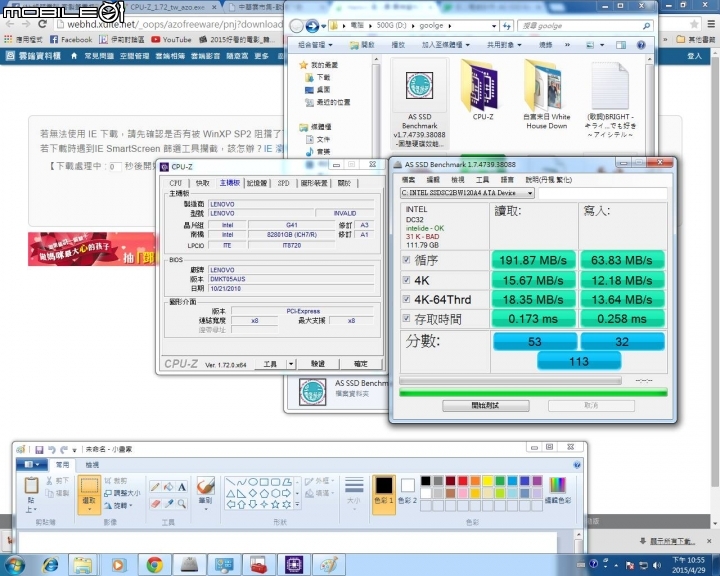Viewport: 720px width, 576px height.
Task: Click the 確定 button in CPU-Z
Action: pyautogui.click(x=361, y=364)
